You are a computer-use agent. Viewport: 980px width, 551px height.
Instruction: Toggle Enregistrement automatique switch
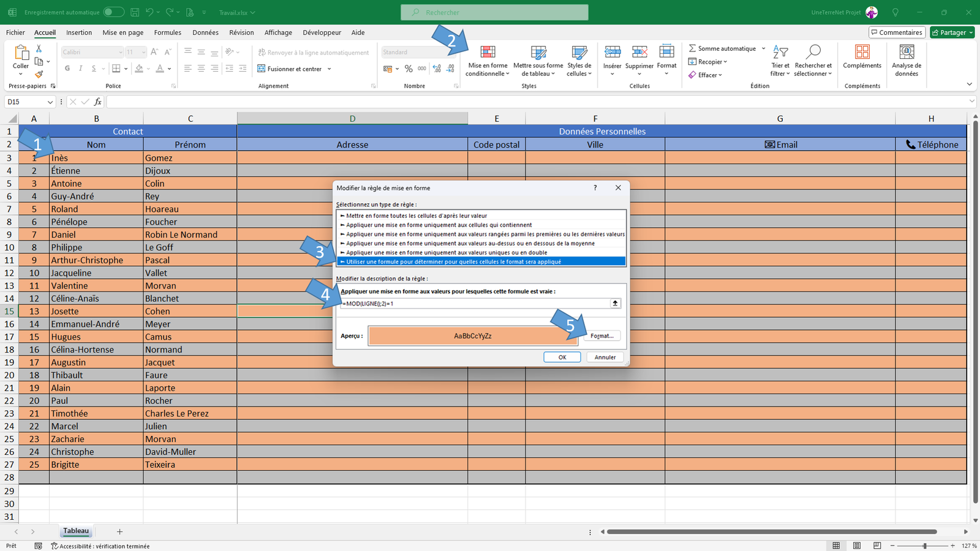tap(113, 12)
